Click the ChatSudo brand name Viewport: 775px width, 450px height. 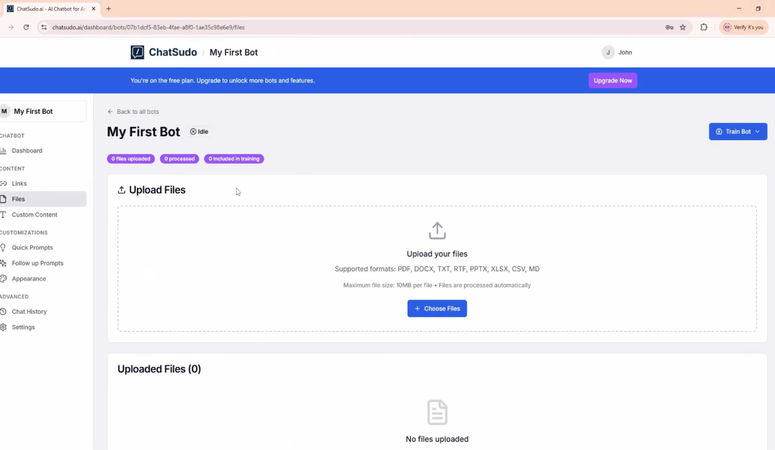click(x=173, y=52)
